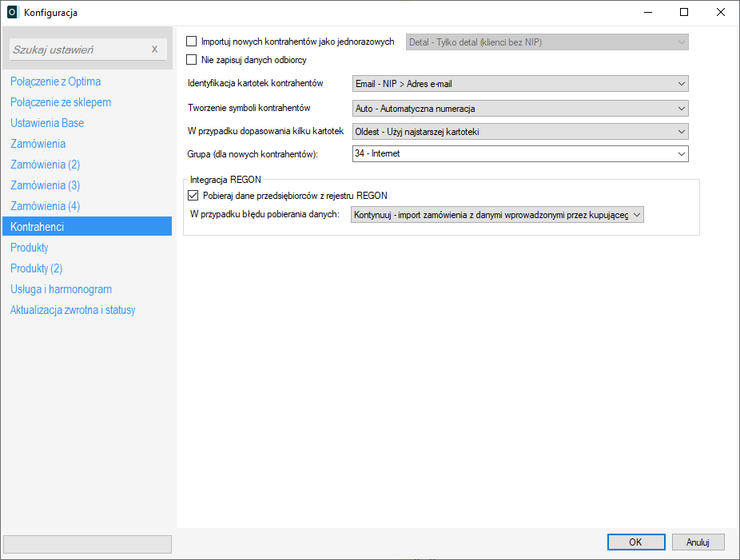The image size is (740, 560).
Task: Open the 'Produkty' settings page
Action: coord(30,248)
